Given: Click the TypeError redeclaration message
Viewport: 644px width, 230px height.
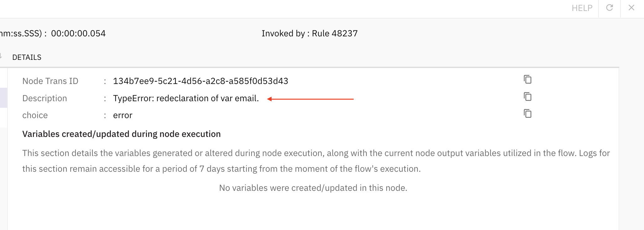Looking at the screenshot, I should (x=186, y=98).
